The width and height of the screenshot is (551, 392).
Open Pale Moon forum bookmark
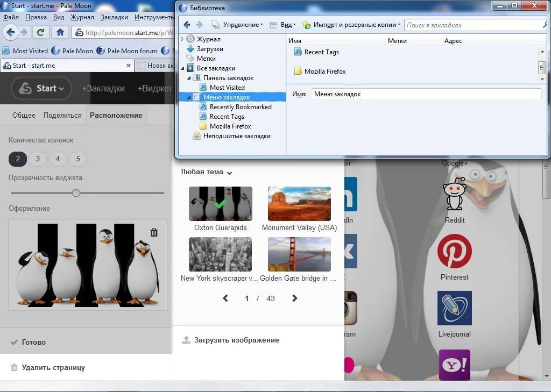(127, 51)
